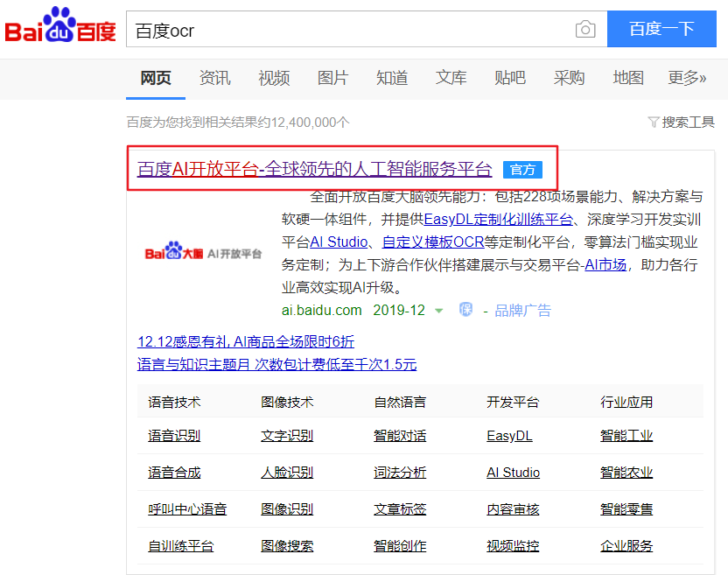Open the 智能农业 link
Image resolution: width=728 pixels, height=575 pixels.
(626, 473)
